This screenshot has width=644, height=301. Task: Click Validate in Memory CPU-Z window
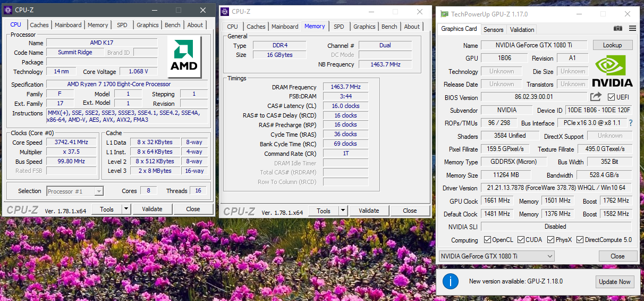pyautogui.click(x=369, y=211)
